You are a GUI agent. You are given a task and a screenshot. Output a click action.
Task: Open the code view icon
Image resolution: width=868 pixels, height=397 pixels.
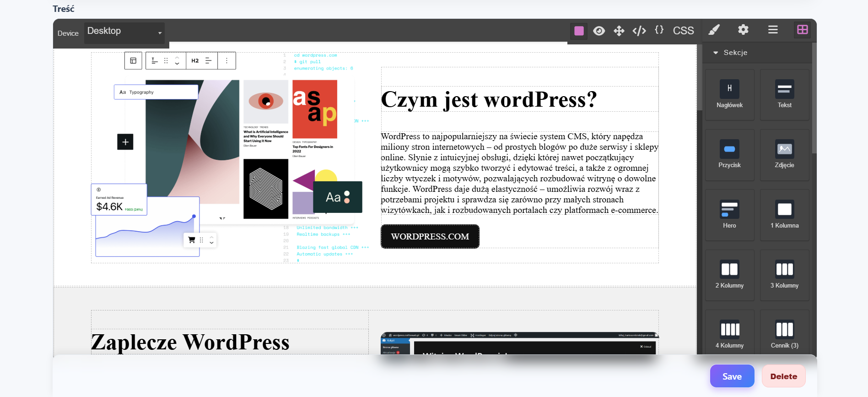tap(639, 31)
